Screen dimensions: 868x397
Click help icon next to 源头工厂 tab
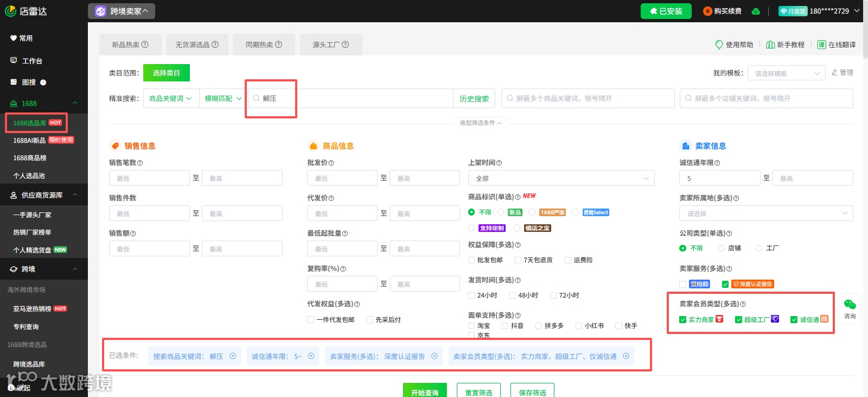pyautogui.click(x=346, y=45)
